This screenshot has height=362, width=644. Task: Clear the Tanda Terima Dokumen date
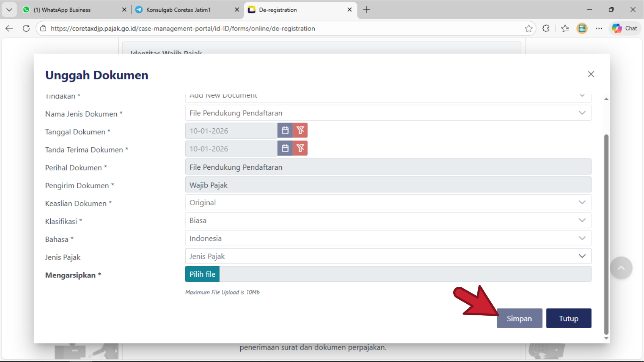(x=300, y=148)
